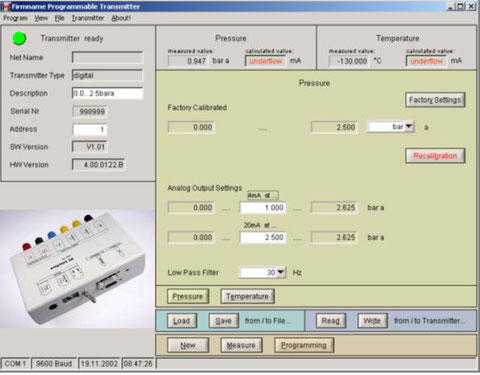
Task: Click the Measure mode button
Action: [x=241, y=345]
